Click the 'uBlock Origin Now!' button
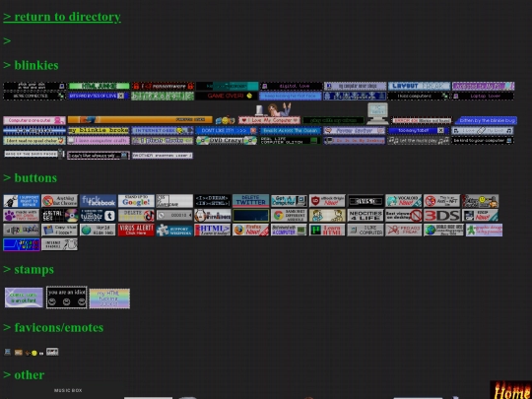Screen dimensions: 532x399 (327, 201)
